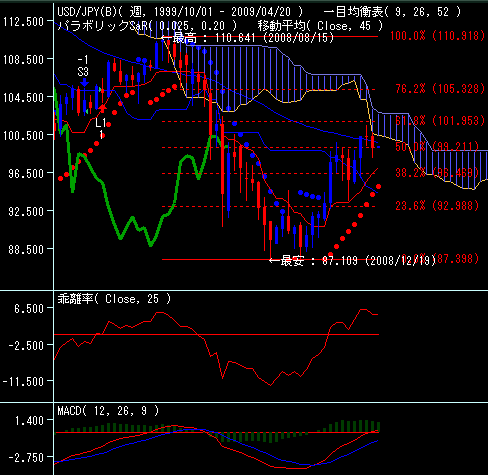Click the 乖離率( Close, 25 ) panel label
The height and width of the screenshot is (475, 488).
pyautogui.click(x=114, y=299)
